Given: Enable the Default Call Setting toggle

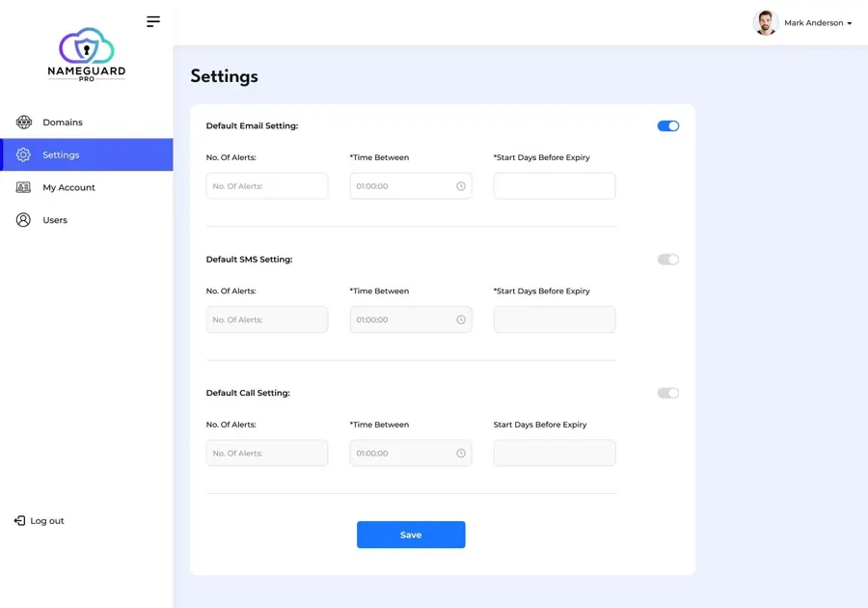Looking at the screenshot, I should [x=668, y=393].
